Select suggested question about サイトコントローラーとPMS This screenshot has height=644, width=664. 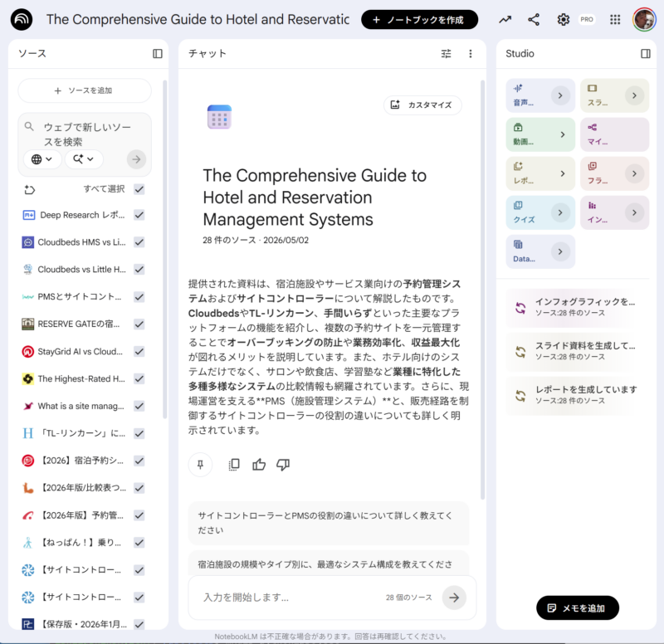coord(329,523)
